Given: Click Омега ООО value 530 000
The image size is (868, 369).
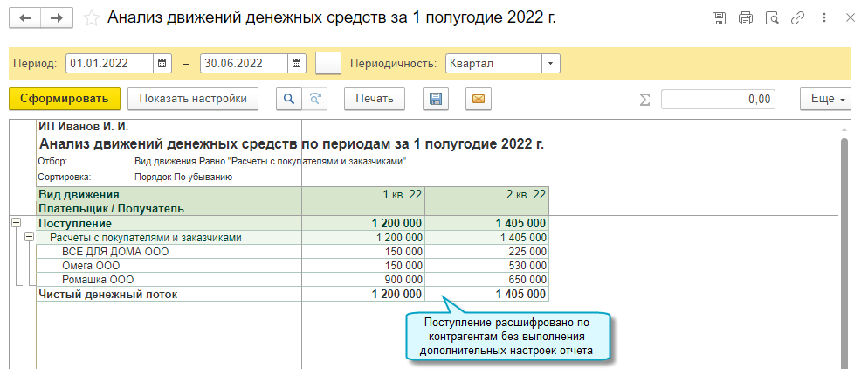Looking at the screenshot, I should point(487,266).
